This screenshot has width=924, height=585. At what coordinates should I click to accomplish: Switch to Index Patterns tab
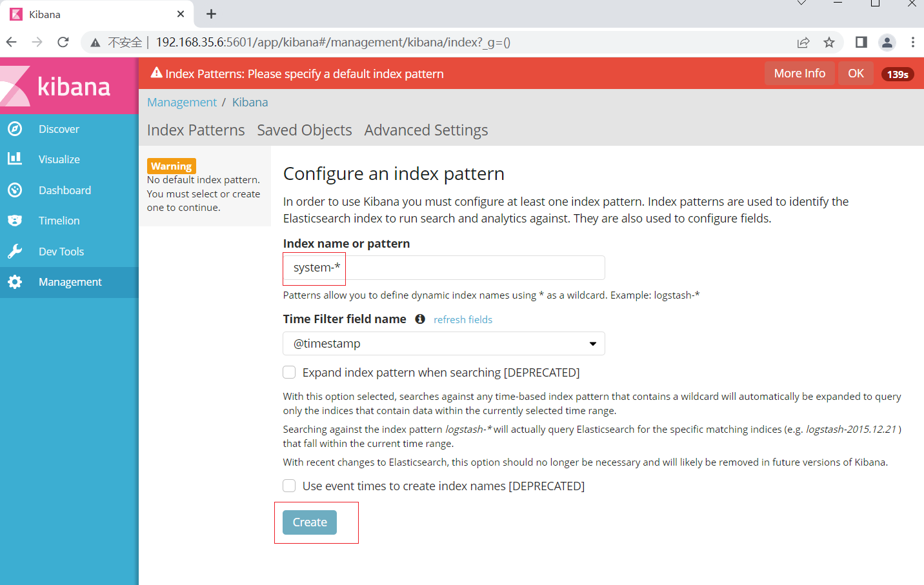(196, 130)
